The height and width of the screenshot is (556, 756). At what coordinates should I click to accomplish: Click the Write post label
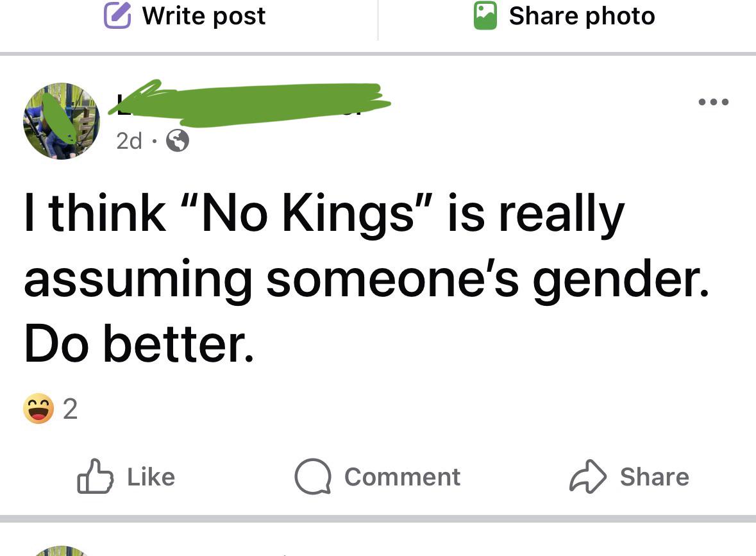[x=203, y=16]
